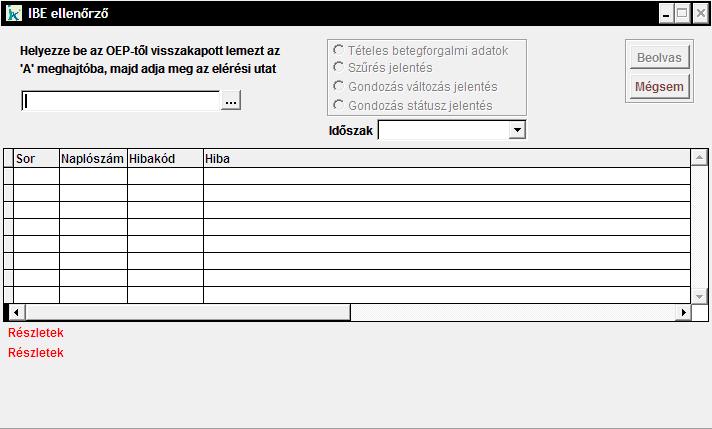Click the horizontal scrollbar right arrow
The width and height of the screenshot is (712, 429).
coord(684,312)
